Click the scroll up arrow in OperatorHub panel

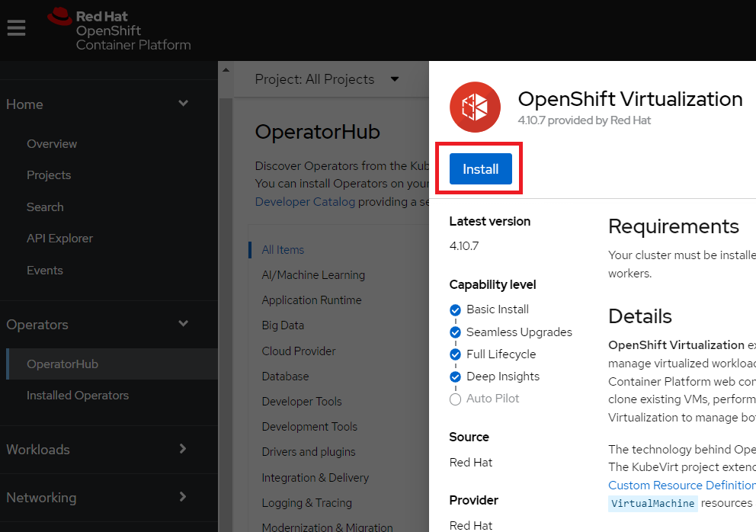click(226, 70)
